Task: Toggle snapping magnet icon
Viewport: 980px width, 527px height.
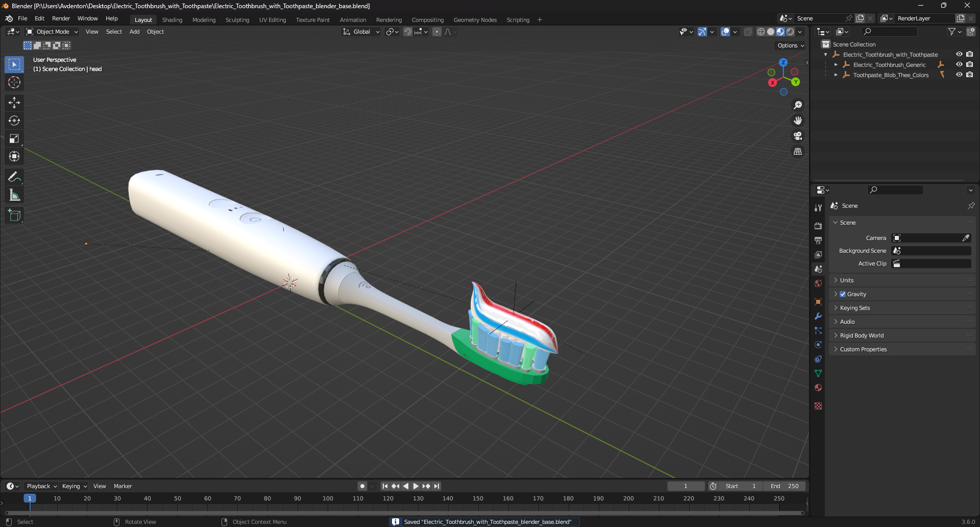Action: click(408, 32)
